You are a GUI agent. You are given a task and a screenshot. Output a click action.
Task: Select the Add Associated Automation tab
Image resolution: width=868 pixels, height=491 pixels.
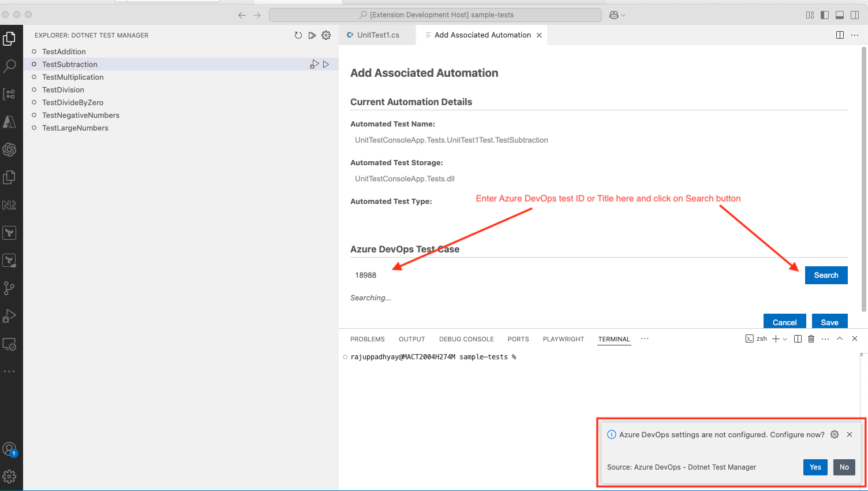[x=482, y=35]
